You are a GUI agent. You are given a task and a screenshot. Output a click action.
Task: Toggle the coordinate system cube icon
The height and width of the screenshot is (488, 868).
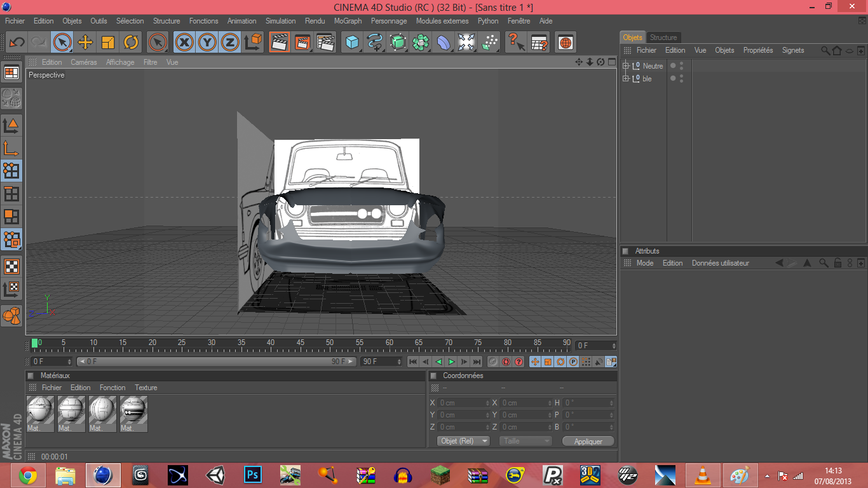254,43
